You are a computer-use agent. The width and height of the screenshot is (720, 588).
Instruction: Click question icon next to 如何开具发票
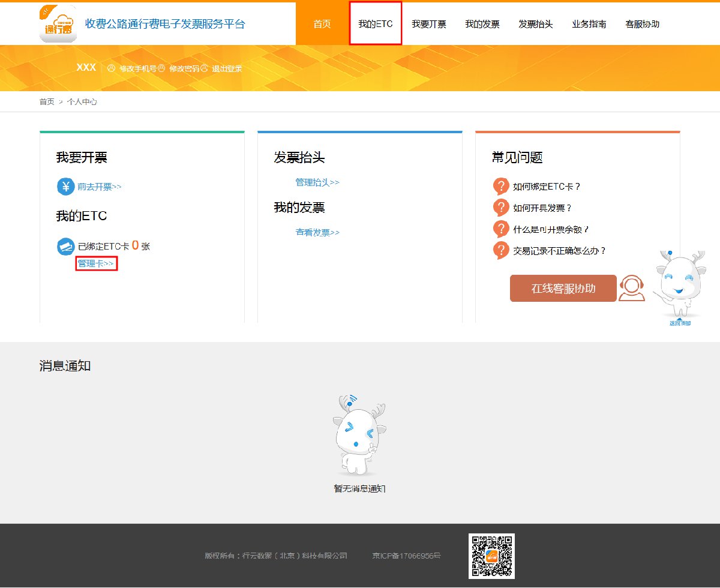point(500,208)
